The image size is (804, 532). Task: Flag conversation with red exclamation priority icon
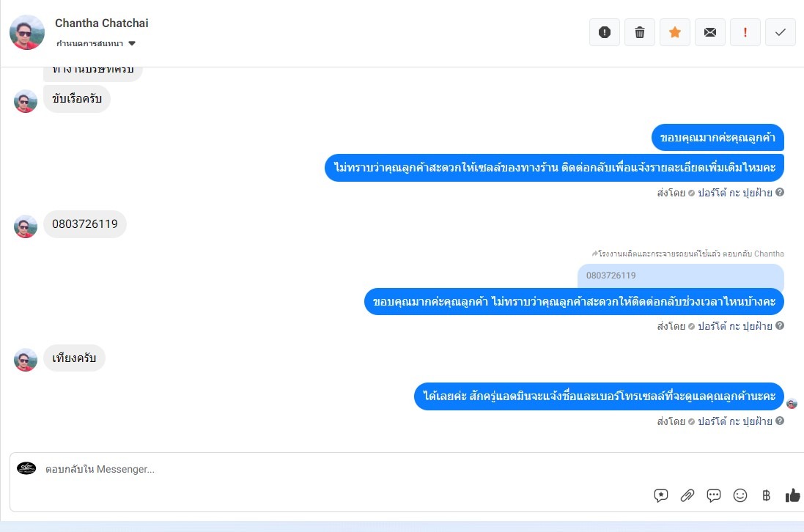coord(745,32)
